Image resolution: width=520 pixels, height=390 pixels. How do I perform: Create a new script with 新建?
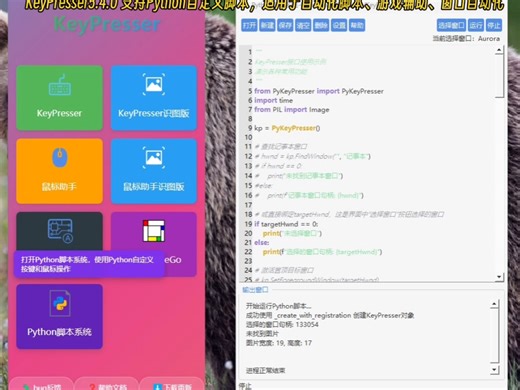(x=267, y=25)
